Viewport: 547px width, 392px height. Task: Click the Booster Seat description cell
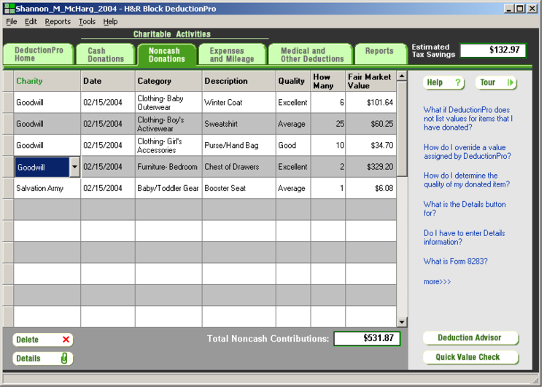point(239,188)
